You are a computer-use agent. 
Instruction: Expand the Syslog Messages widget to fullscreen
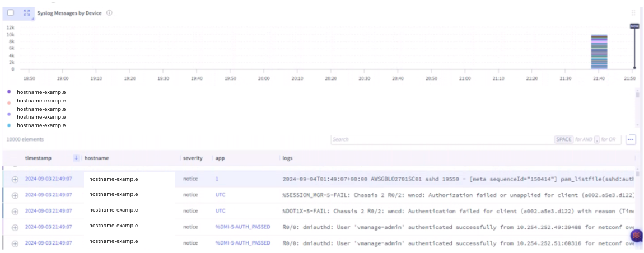click(27, 13)
